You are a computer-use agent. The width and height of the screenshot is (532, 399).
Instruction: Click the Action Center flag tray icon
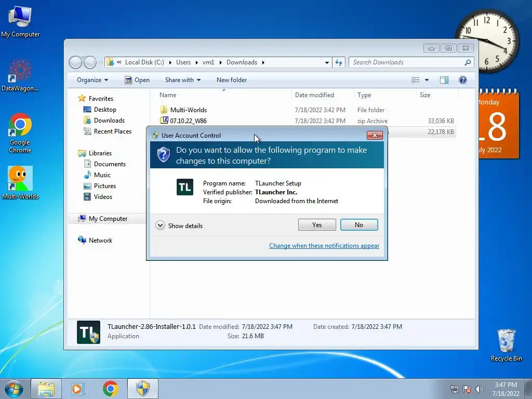coord(467,389)
